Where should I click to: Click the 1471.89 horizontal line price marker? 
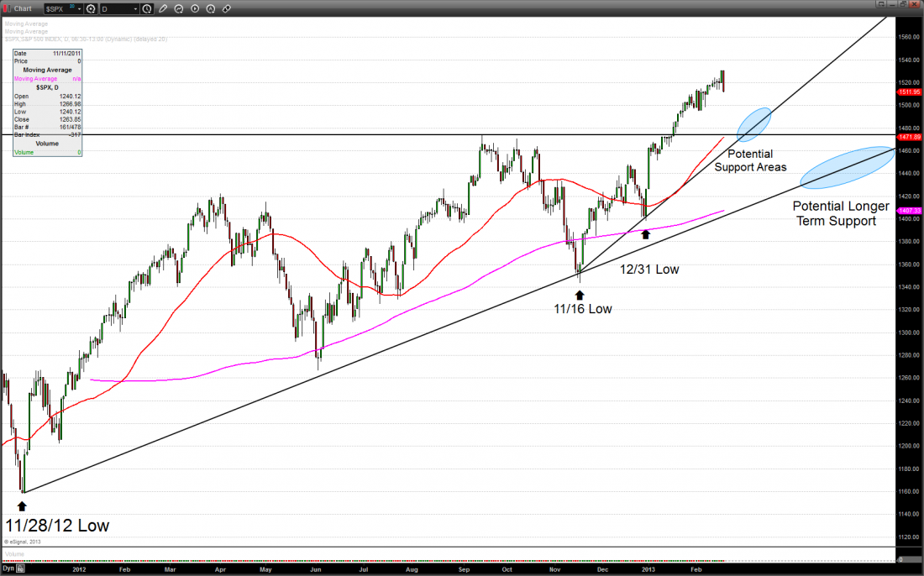click(x=910, y=136)
